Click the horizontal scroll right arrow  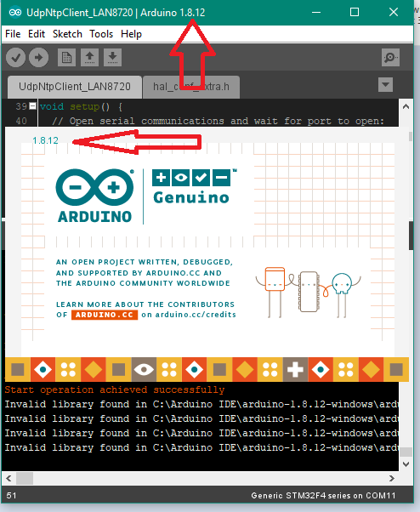[392, 478]
